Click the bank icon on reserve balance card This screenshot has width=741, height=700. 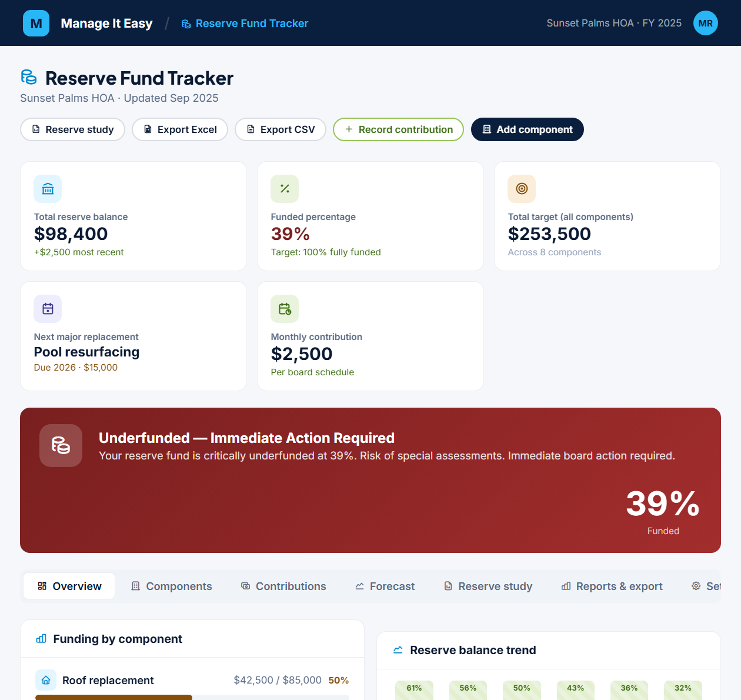pyautogui.click(x=48, y=189)
